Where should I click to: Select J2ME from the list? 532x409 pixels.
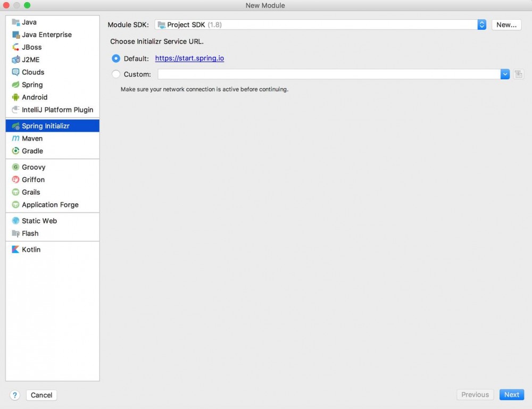[53, 60]
